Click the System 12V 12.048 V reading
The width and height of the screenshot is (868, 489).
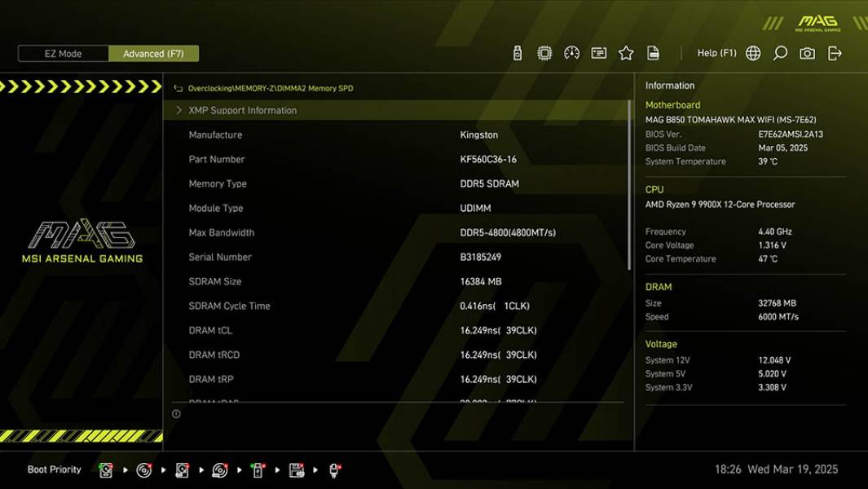click(774, 360)
